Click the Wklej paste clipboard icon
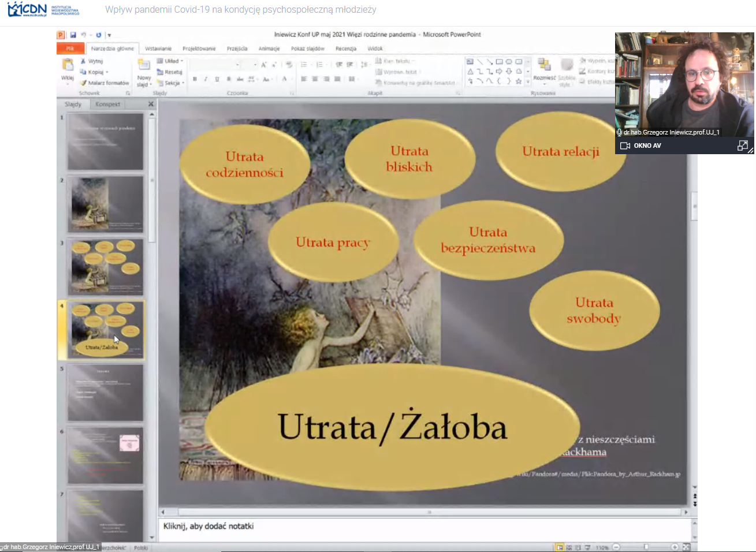756x552 pixels. [x=68, y=65]
